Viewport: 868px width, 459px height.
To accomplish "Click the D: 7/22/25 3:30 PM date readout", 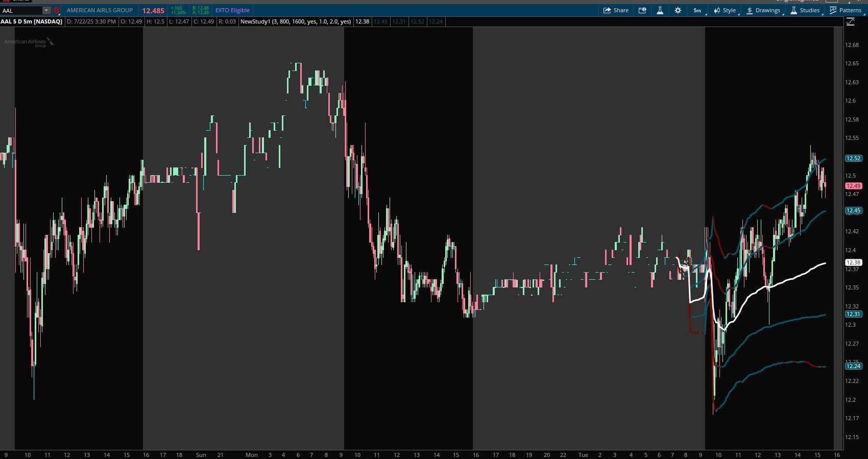I will click(91, 21).
